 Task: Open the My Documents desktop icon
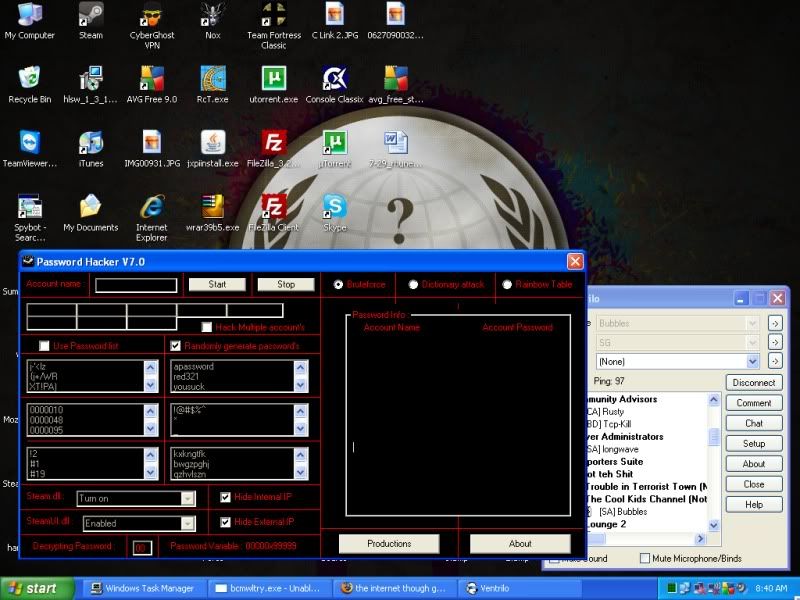(x=91, y=213)
